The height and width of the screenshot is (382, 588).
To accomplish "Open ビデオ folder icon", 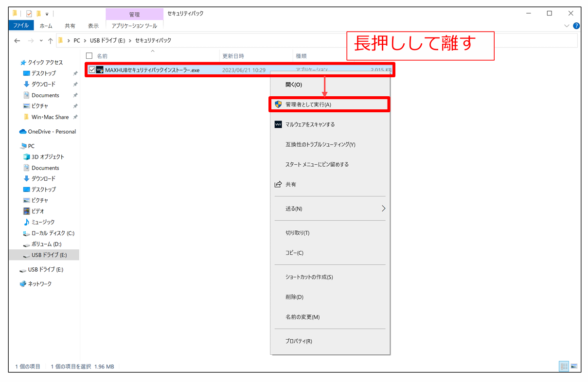I will click(x=27, y=211).
